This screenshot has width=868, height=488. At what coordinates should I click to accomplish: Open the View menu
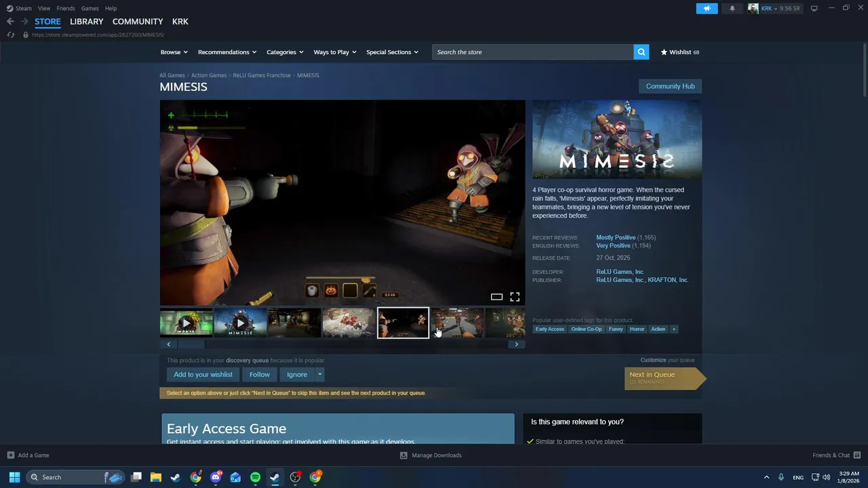(x=44, y=8)
